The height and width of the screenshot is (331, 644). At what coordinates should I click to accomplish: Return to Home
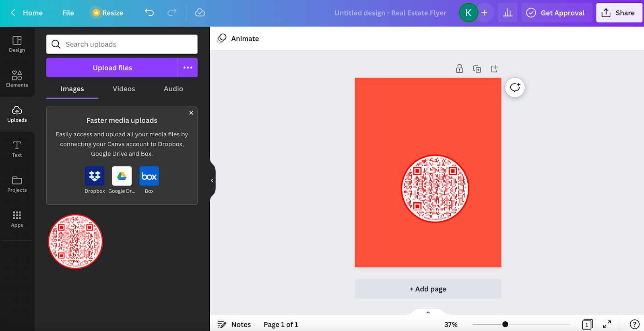[x=33, y=13]
